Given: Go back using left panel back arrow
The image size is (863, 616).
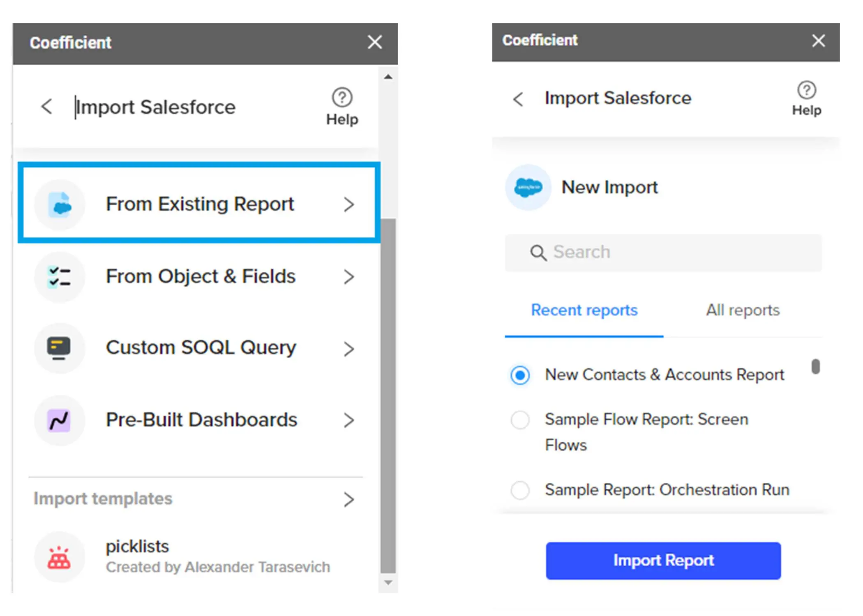Looking at the screenshot, I should 47,107.
